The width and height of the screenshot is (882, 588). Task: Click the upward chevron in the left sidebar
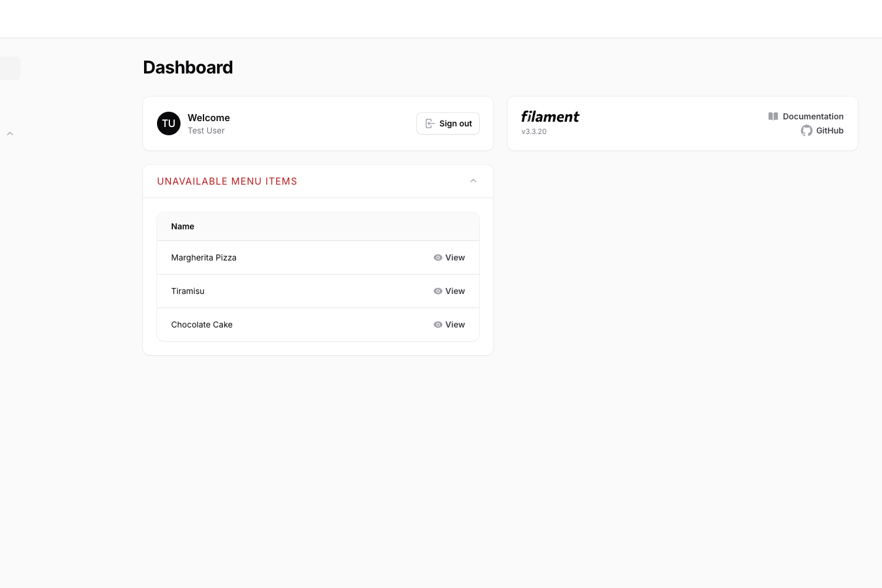(10, 133)
